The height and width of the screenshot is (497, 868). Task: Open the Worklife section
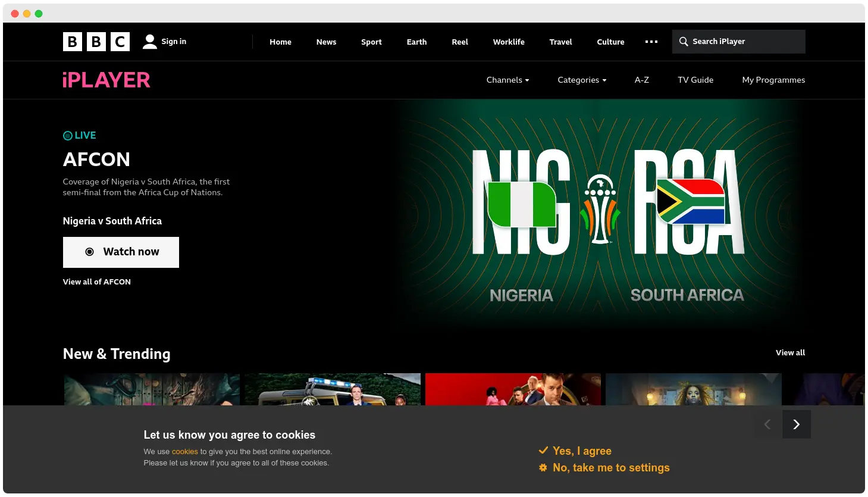click(x=509, y=42)
